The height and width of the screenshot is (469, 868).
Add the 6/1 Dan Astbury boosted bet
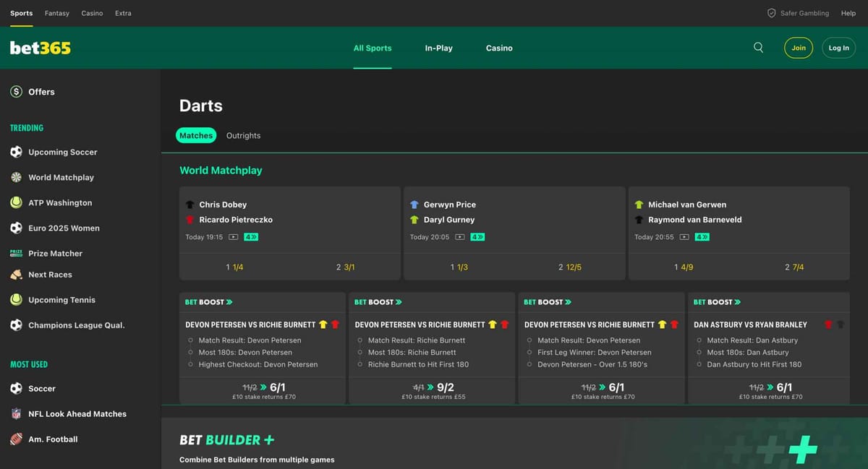770,391
